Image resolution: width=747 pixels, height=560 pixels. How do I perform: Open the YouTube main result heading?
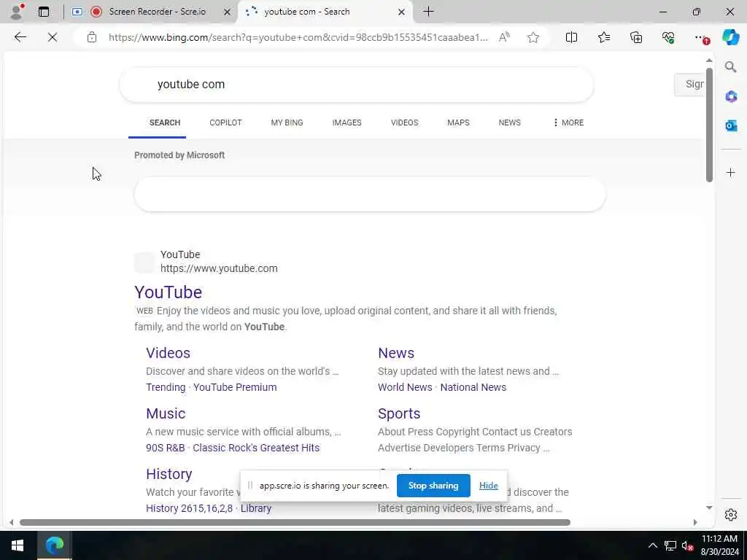pos(169,292)
